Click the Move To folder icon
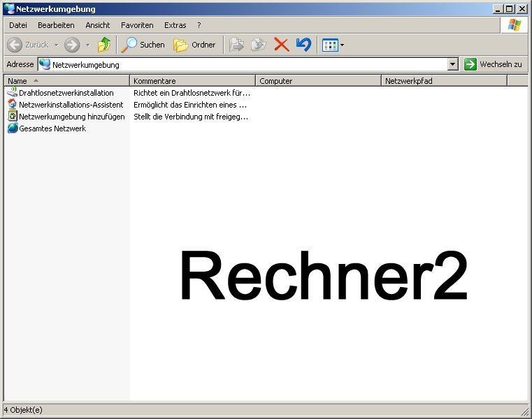 tap(236, 45)
